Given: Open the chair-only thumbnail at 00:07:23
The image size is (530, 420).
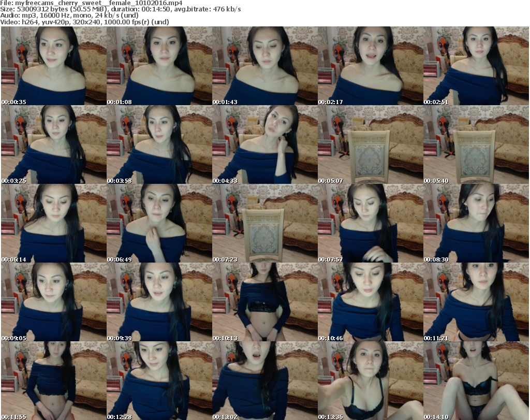Looking at the screenshot, I should [x=264, y=223].
